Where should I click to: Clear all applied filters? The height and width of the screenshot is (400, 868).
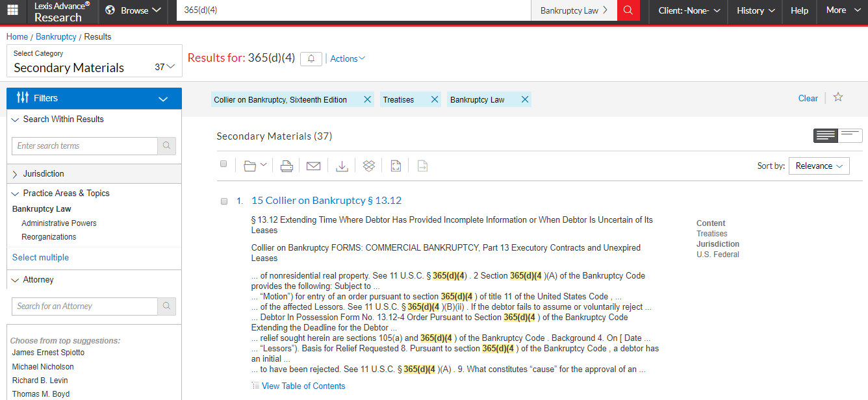coord(808,98)
